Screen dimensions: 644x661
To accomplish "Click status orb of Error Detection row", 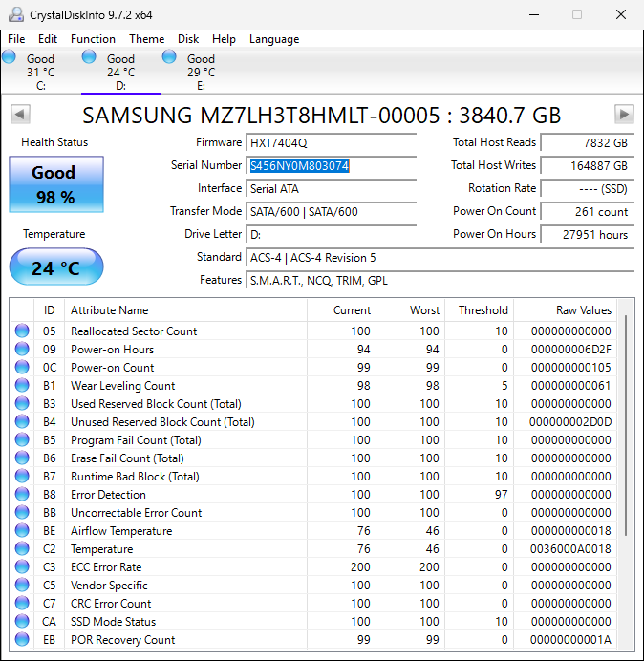I will [22, 494].
